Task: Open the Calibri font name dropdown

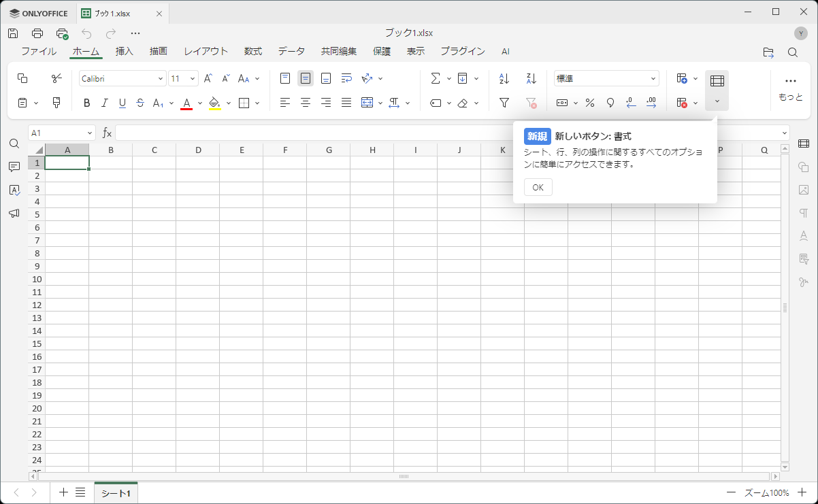Action: pos(161,79)
